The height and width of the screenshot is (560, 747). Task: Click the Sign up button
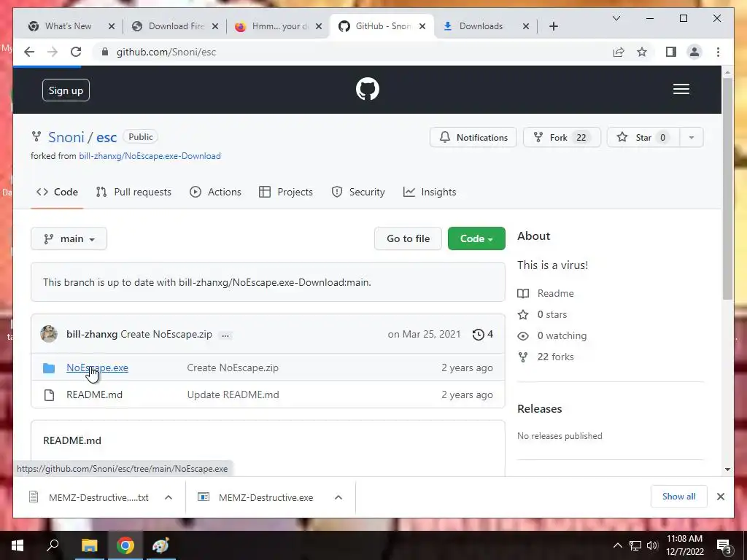66,90
